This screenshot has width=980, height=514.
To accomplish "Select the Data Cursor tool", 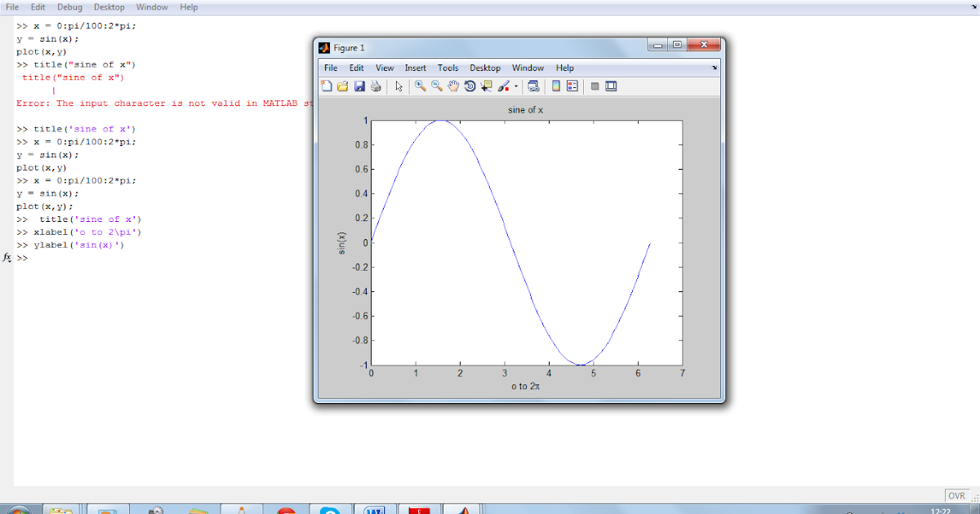I will pos(485,87).
